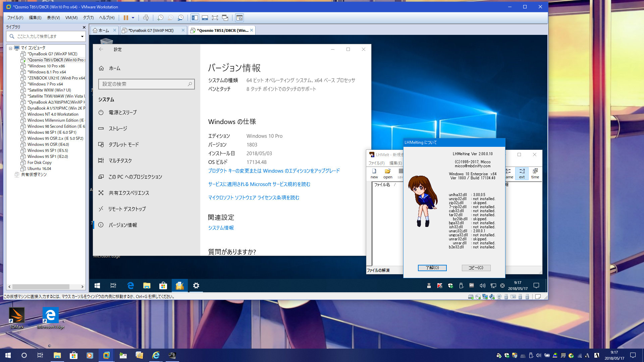Select 共有仮想マシン in library tree

[x=34, y=175]
